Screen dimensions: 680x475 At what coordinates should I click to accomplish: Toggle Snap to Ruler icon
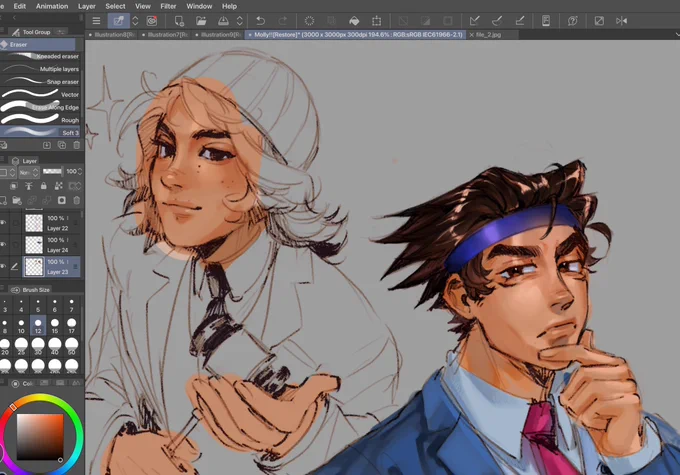click(x=475, y=21)
